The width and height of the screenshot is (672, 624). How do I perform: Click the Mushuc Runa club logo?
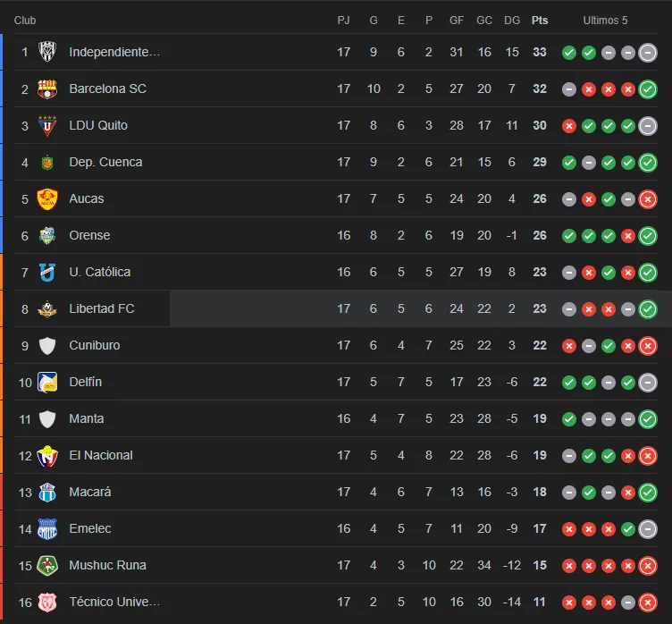tap(47, 565)
